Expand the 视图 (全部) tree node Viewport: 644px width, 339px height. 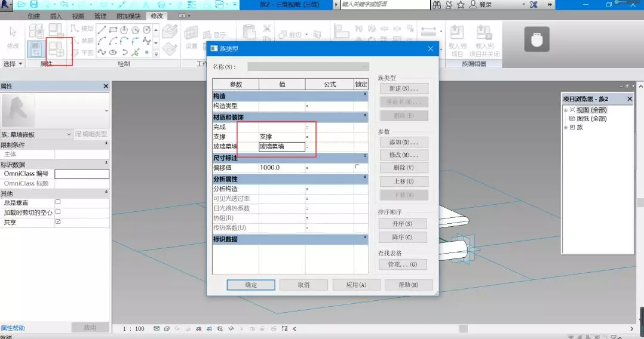[565, 110]
